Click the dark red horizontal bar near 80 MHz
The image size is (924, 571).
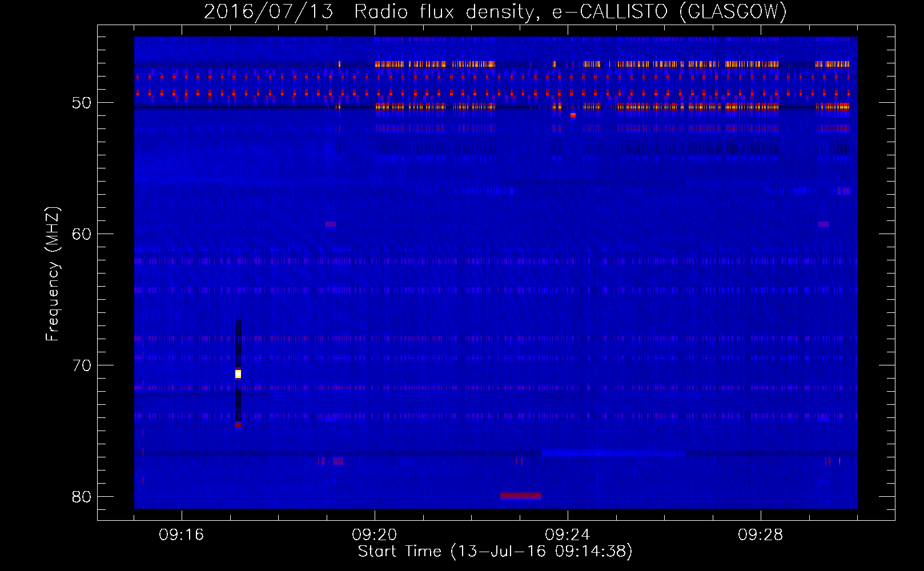click(520, 496)
